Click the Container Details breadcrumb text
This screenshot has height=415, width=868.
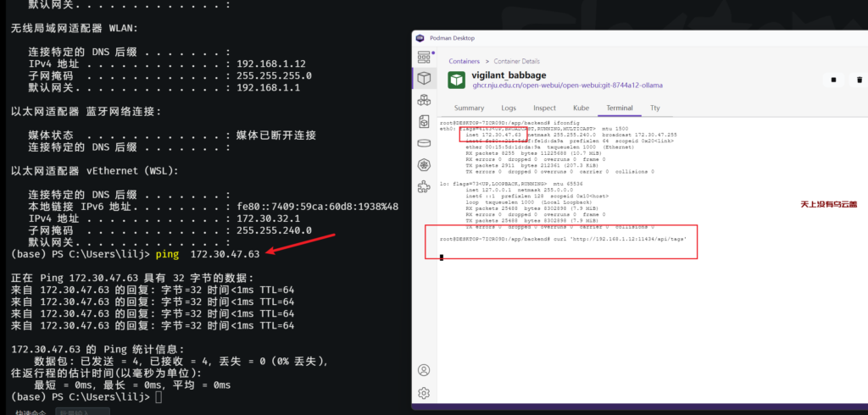(x=516, y=62)
